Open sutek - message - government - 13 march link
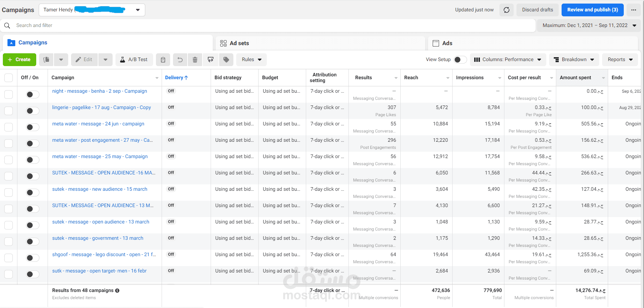The width and height of the screenshot is (644, 308). [x=98, y=238]
